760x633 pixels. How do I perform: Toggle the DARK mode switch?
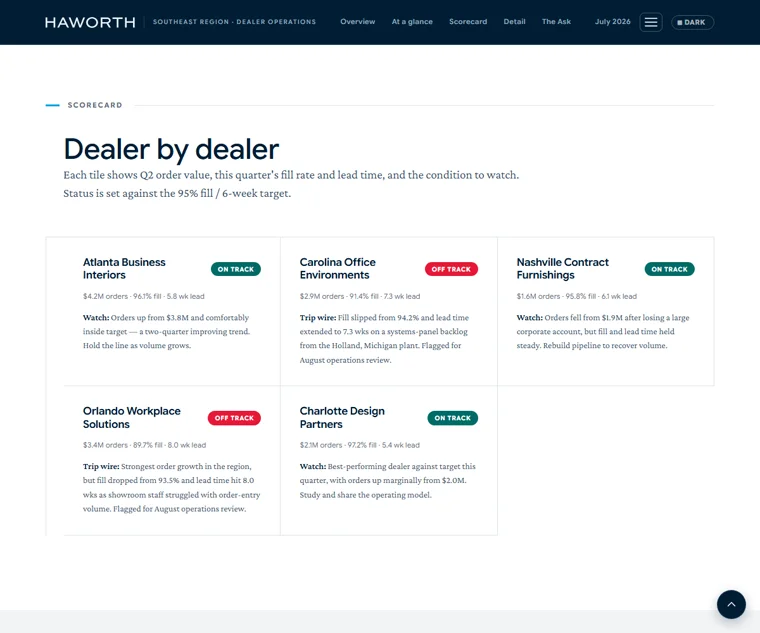click(x=692, y=22)
